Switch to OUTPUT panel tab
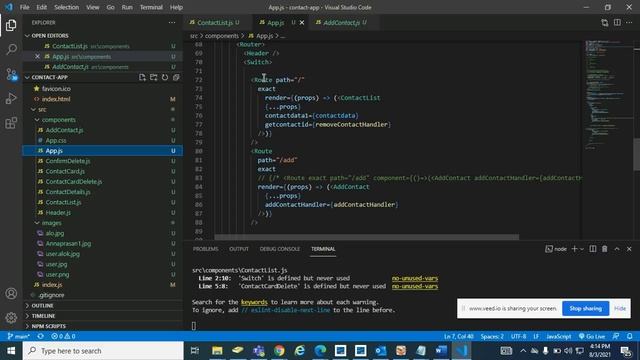Viewport: 640px width, 360px height. point(239,249)
